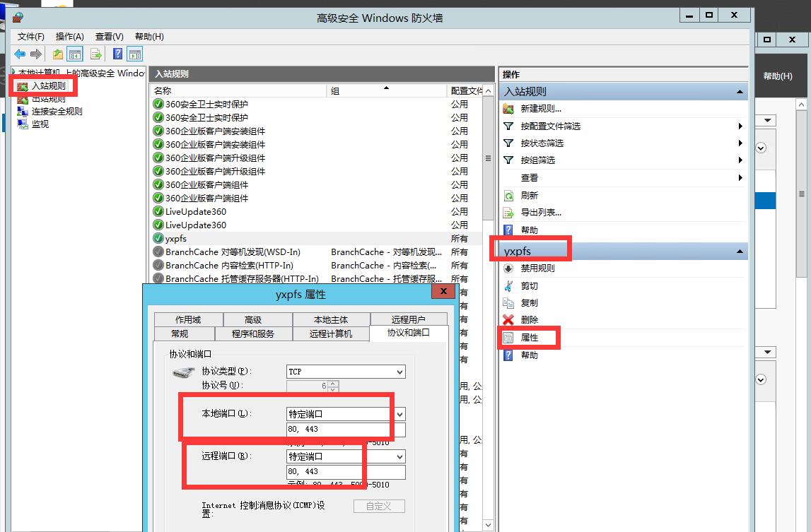
Task: Click Export List (导出列表...) action link
Action: [x=541, y=213]
